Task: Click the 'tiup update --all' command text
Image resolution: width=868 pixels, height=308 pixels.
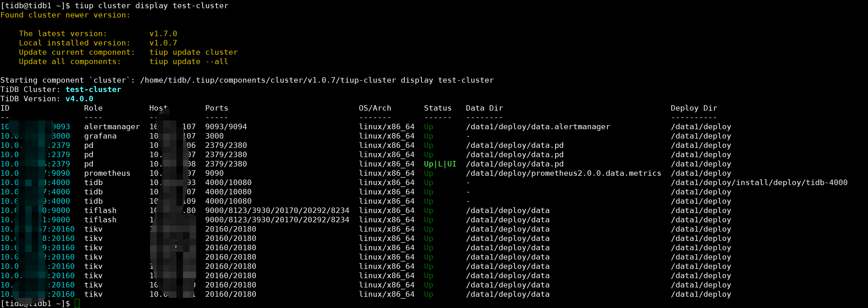Action: [x=189, y=62]
